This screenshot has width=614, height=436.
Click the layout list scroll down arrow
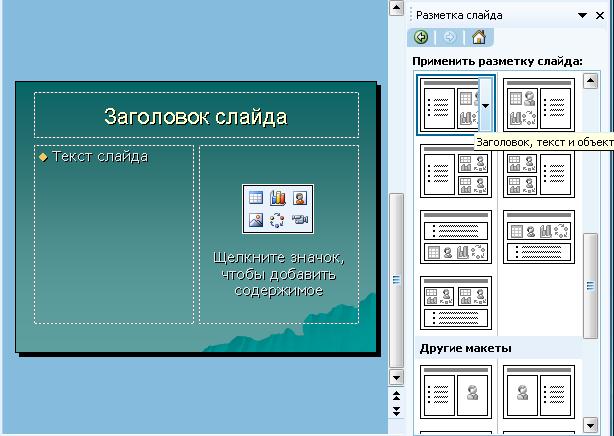click(590, 424)
